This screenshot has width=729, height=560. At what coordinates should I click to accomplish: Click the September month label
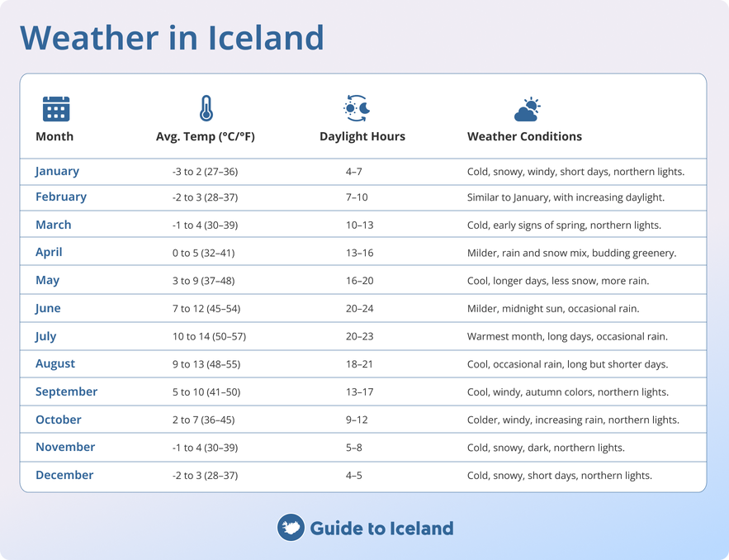click(66, 392)
